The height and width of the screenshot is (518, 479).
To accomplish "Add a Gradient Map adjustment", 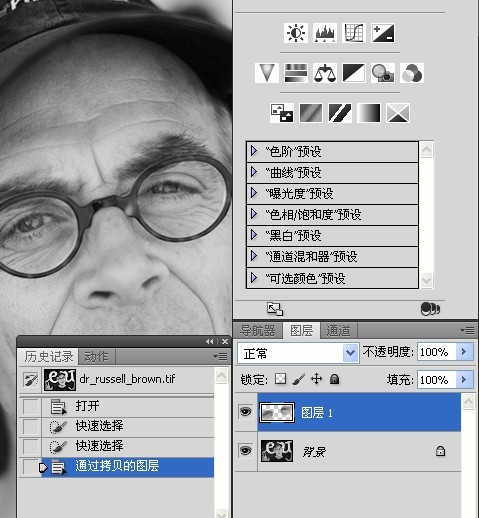I will [369, 113].
